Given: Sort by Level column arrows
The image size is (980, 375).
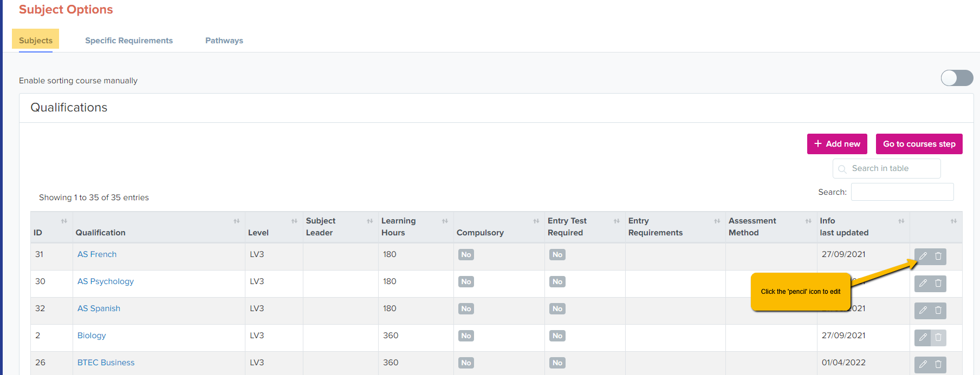Looking at the screenshot, I should coord(295,221).
